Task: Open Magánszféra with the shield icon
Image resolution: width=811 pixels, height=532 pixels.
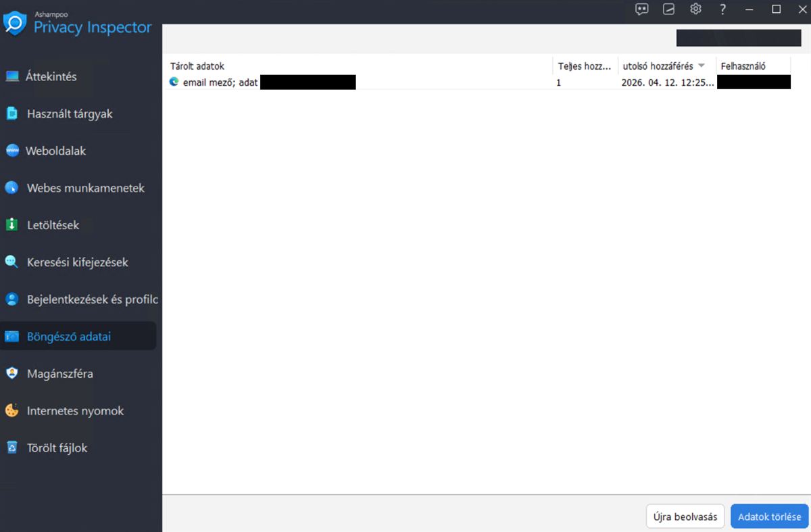Action: (11, 373)
